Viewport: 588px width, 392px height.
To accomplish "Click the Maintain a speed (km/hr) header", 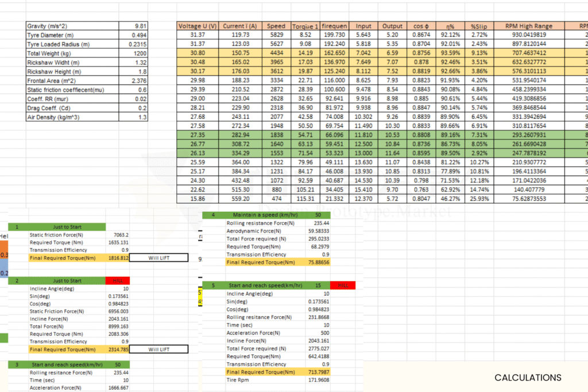I will (x=265, y=215).
